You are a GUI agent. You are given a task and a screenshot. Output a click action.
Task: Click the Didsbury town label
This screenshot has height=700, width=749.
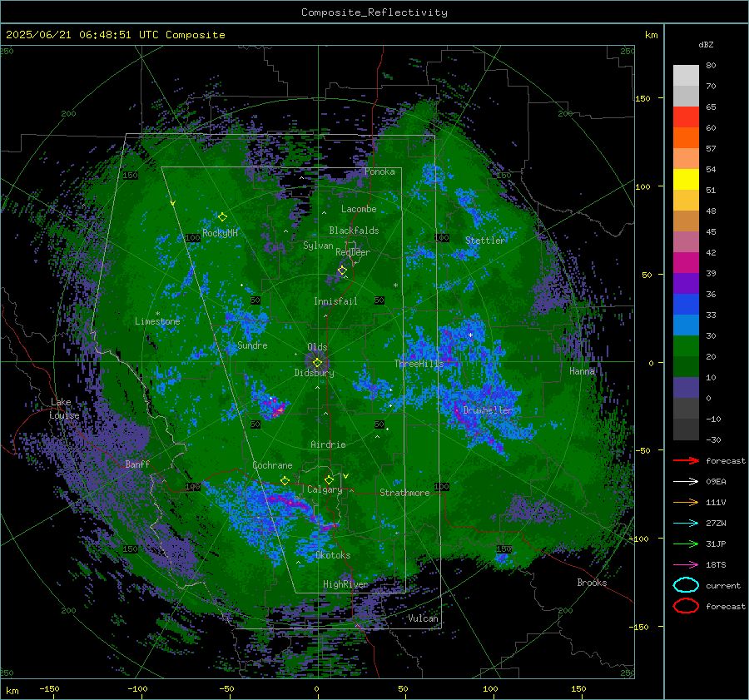click(314, 373)
